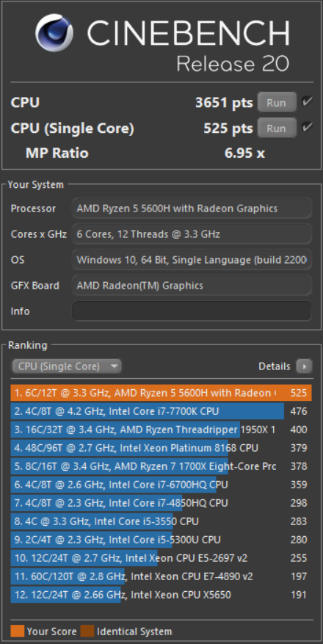Click the Cinebench sphere logo icon
Screen dimensions: 323x644
pyautogui.click(x=54, y=33)
